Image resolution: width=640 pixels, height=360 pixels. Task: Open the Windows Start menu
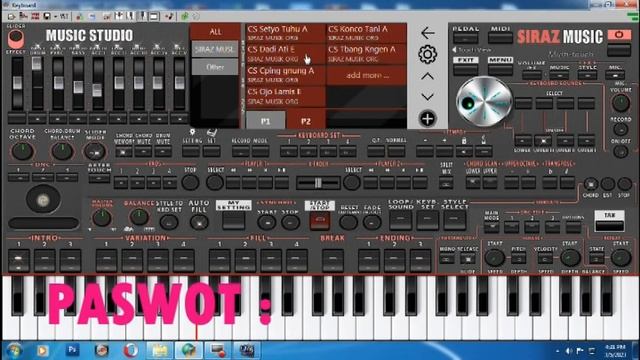coord(13,351)
